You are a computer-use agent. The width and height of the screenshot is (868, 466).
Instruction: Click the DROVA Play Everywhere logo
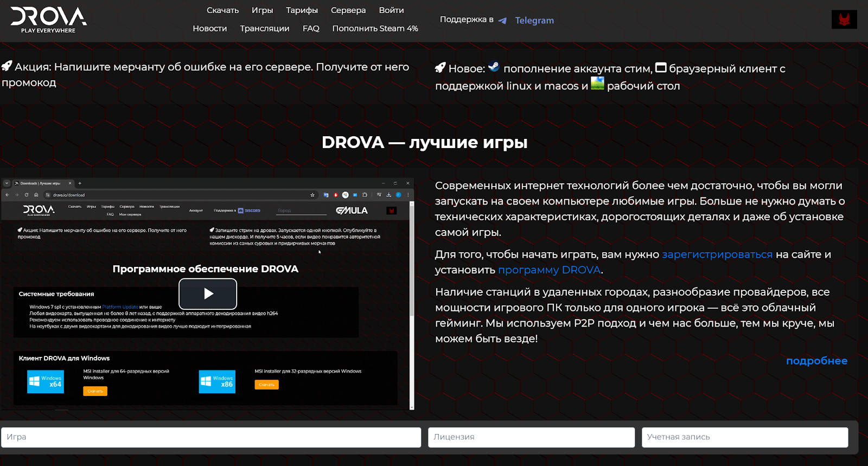click(x=48, y=20)
